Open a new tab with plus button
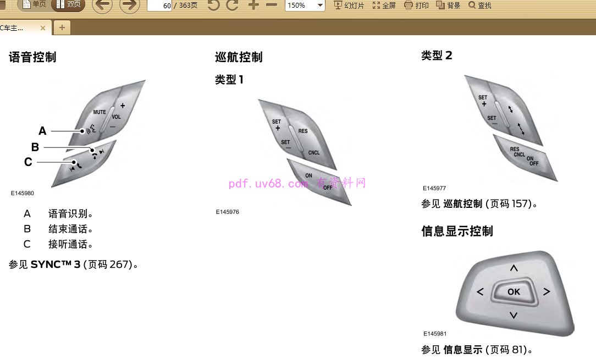 pyautogui.click(x=62, y=27)
